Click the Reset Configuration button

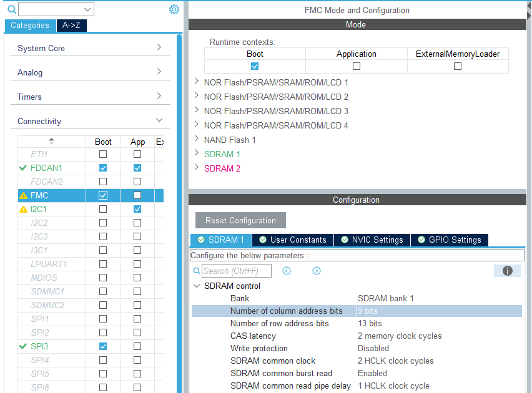(240, 220)
